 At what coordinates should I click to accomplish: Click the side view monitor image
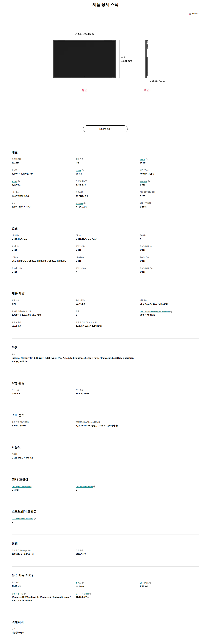tap(146, 59)
